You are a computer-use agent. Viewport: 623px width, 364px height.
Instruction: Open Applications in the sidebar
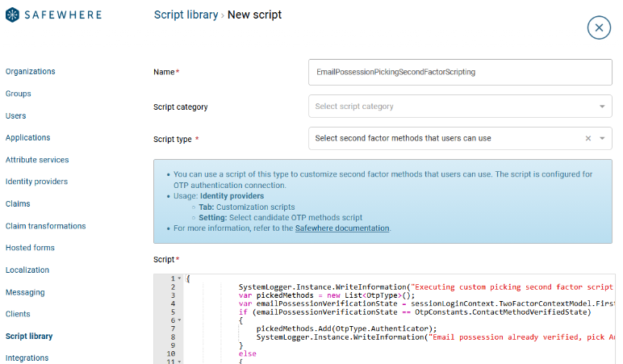(27, 137)
